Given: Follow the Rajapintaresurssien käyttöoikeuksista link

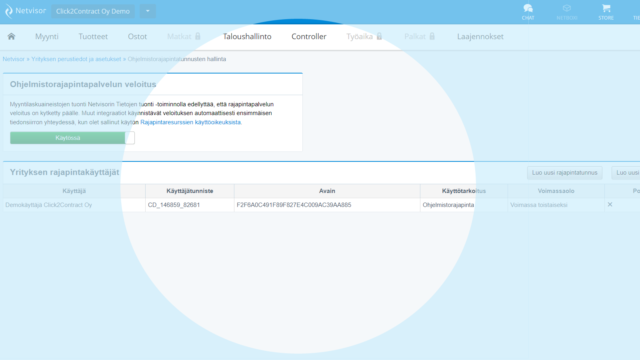Looking at the screenshot, I should (191, 122).
